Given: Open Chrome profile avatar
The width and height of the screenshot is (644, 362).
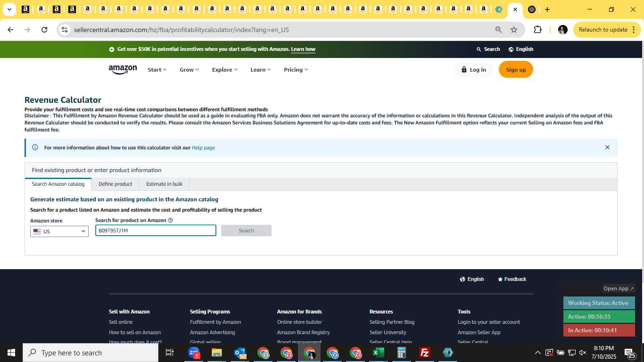Looking at the screenshot, I should [x=562, y=30].
